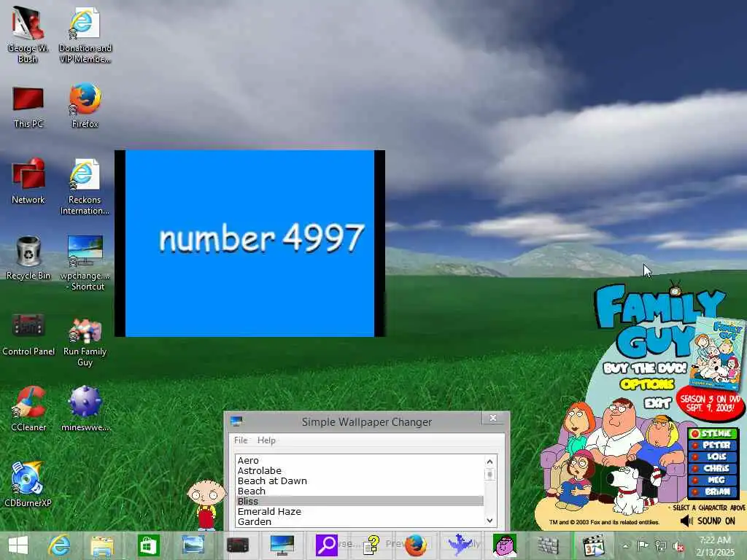
Task: Click the Family Guy DVD cover image
Action: [716, 354]
